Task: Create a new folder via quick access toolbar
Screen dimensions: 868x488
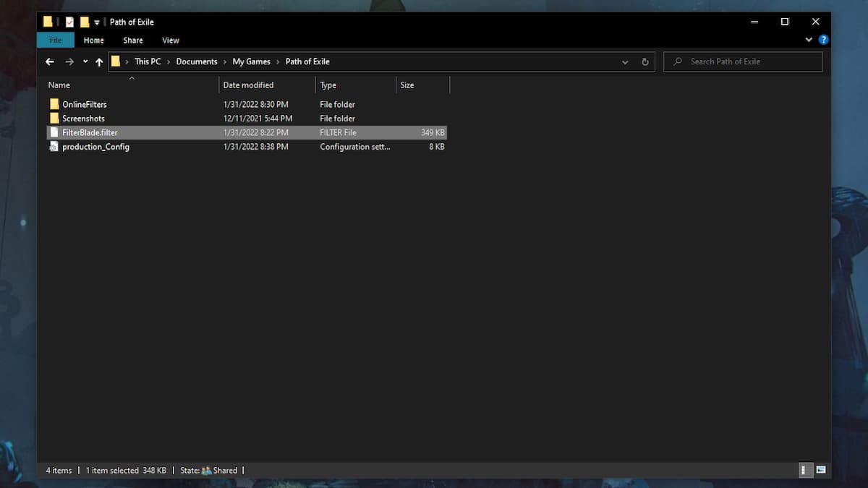Action: [85, 22]
